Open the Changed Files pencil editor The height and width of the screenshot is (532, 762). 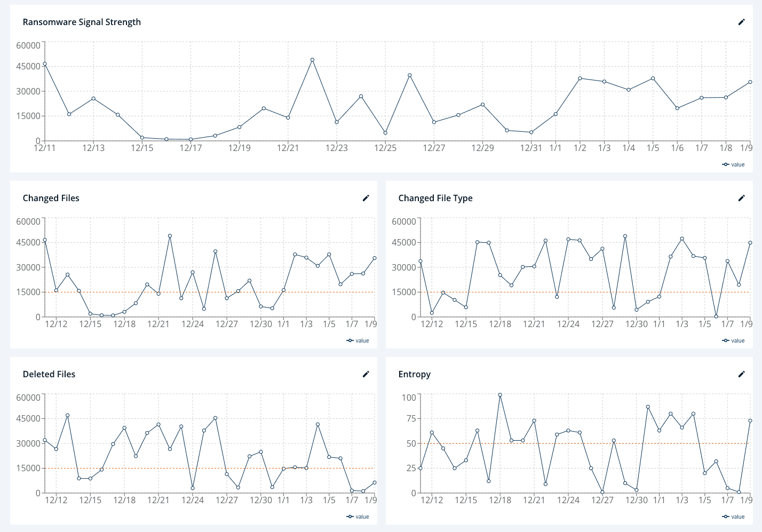point(366,198)
